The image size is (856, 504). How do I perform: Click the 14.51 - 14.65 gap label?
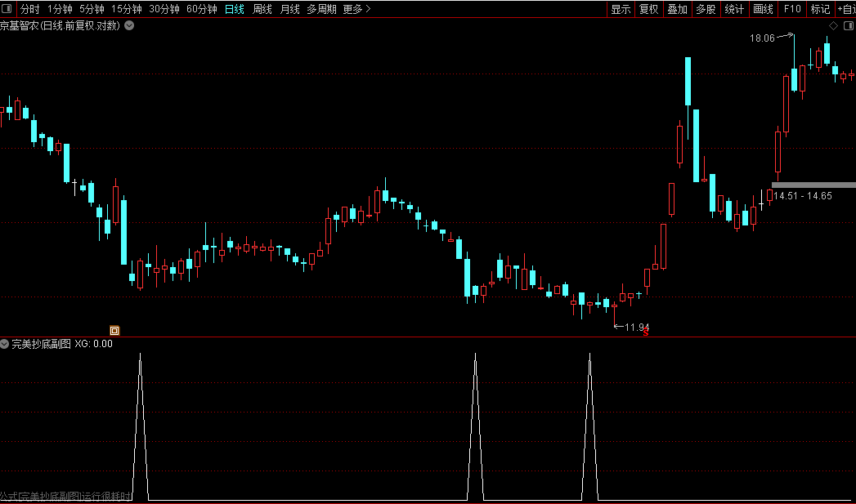coord(803,196)
